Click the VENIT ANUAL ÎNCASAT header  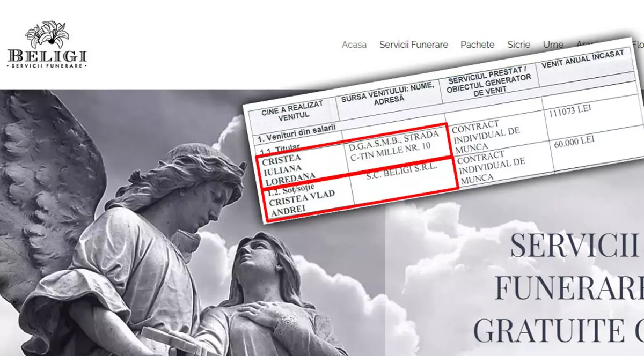[582, 60]
